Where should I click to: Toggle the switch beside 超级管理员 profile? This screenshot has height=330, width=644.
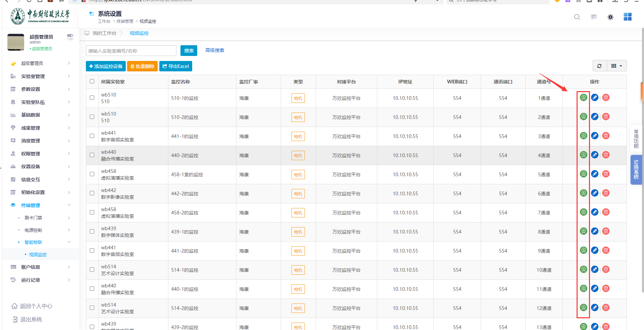click(x=70, y=37)
